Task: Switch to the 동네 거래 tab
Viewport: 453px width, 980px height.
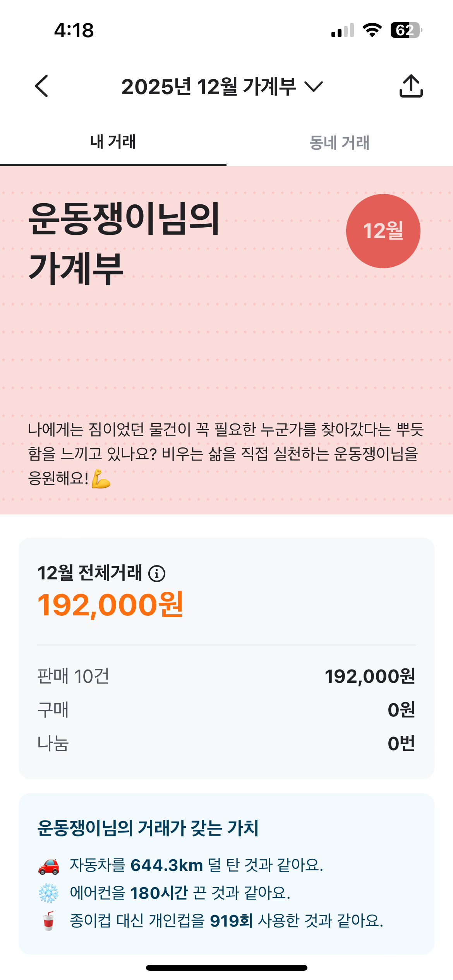Action: tap(340, 142)
